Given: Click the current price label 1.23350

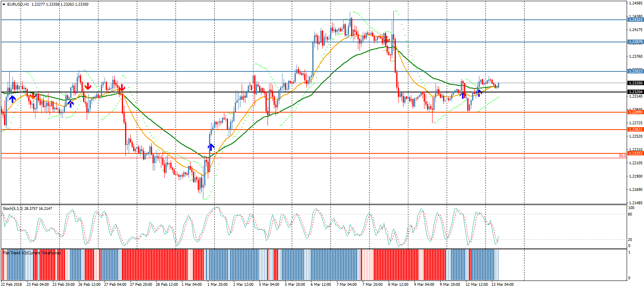Looking at the screenshot, I should coord(635,83).
